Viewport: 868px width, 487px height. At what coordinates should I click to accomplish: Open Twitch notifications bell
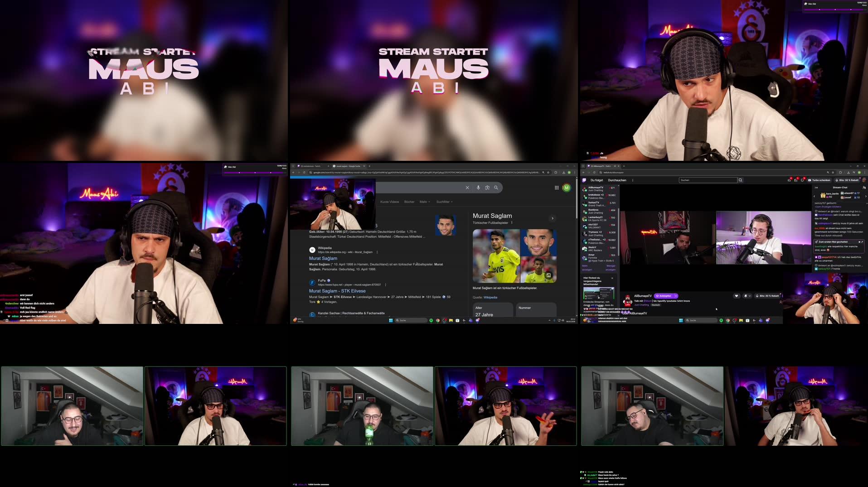[x=797, y=180]
